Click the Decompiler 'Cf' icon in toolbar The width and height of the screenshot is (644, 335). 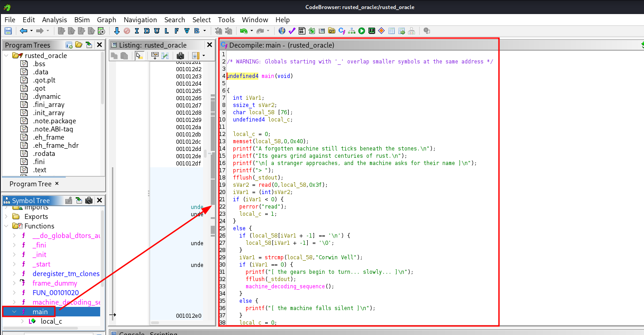pyautogui.click(x=342, y=31)
